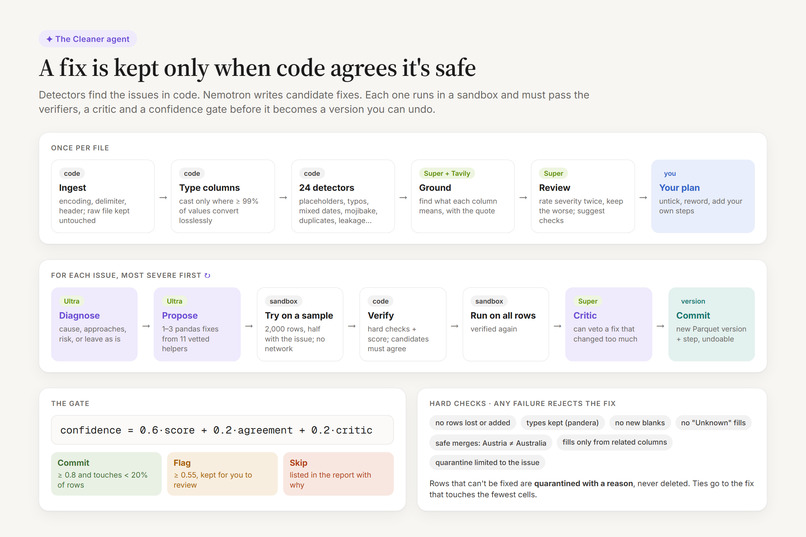Image resolution: width=806 pixels, height=537 pixels.
Task: Click 'cast only where ≥ 99%' description
Action: [x=218, y=211]
